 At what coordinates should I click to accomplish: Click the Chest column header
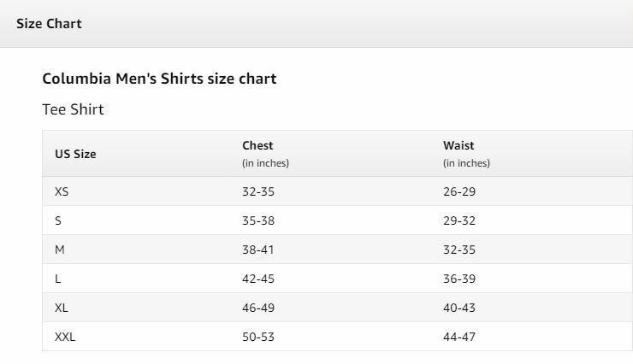[257, 145]
